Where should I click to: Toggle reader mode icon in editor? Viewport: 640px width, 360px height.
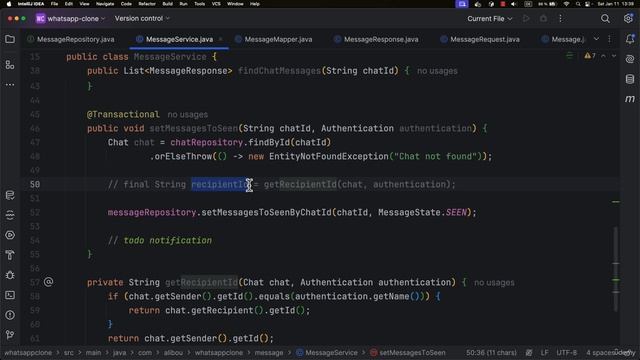tap(569, 56)
